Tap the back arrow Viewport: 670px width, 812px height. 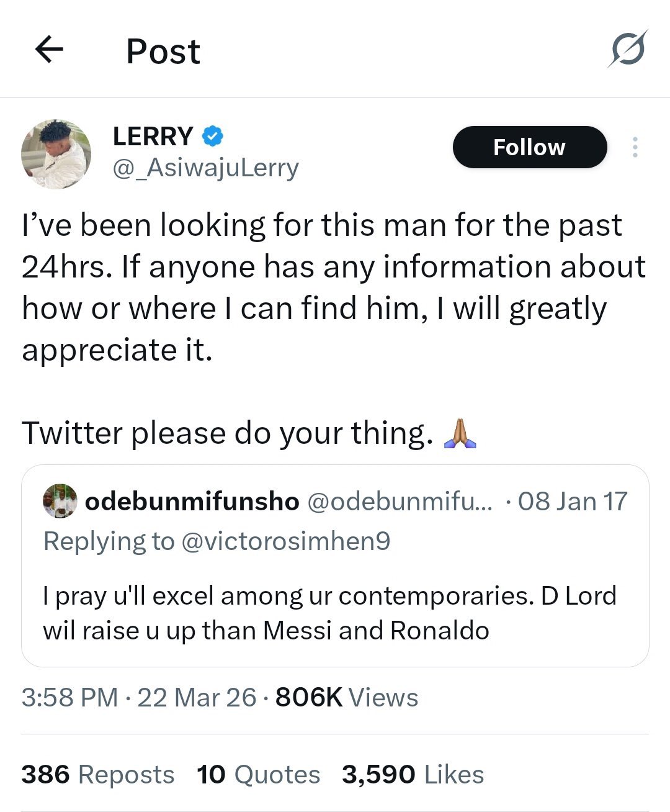[x=50, y=50]
